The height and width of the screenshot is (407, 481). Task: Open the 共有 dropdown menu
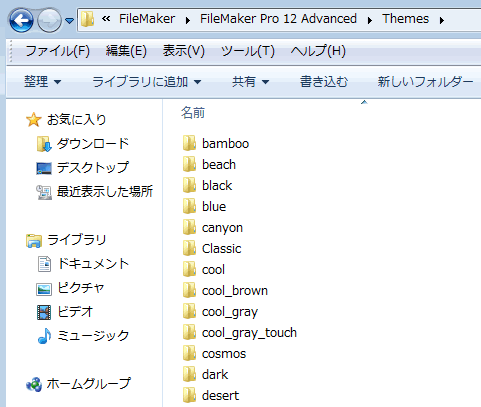[x=250, y=82]
